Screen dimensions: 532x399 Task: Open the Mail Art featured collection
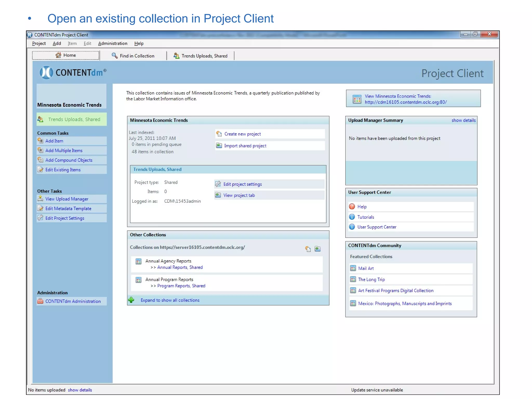click(x=366, y=268)
